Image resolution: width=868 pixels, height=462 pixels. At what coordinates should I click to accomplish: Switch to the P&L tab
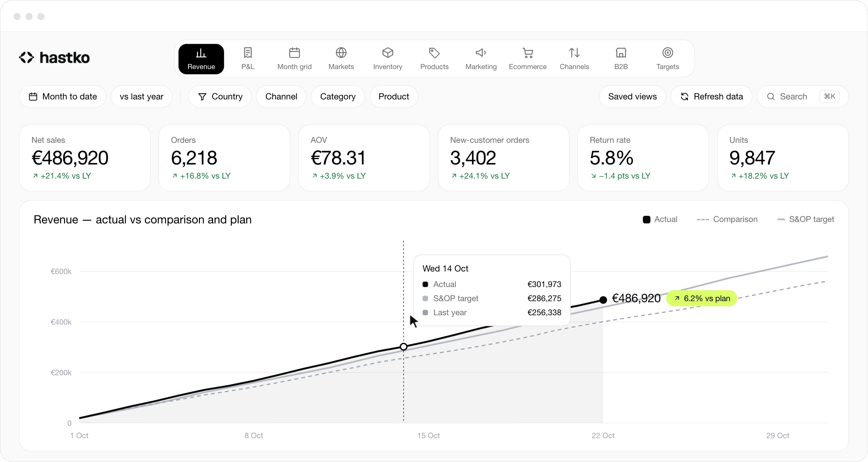(248, 59)
